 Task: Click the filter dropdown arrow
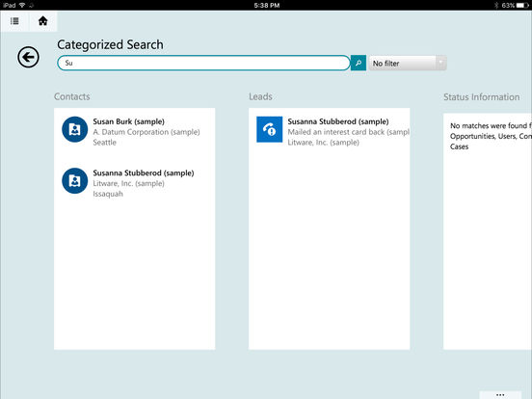440,63
